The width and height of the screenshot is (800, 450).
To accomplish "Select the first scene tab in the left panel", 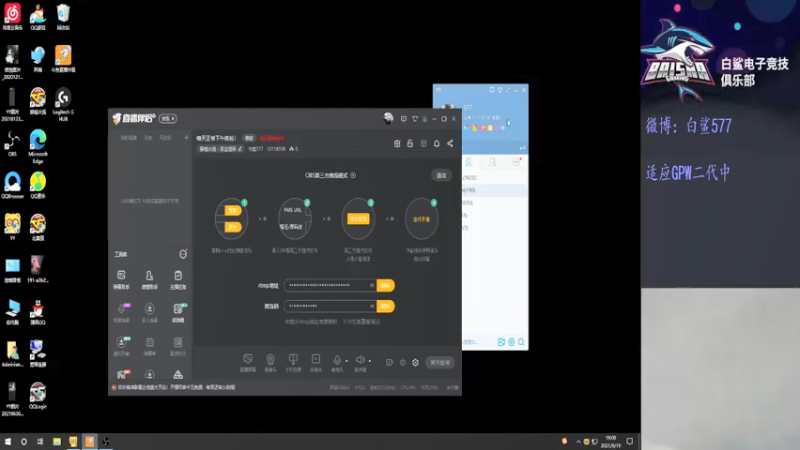I will coord(128,138).
